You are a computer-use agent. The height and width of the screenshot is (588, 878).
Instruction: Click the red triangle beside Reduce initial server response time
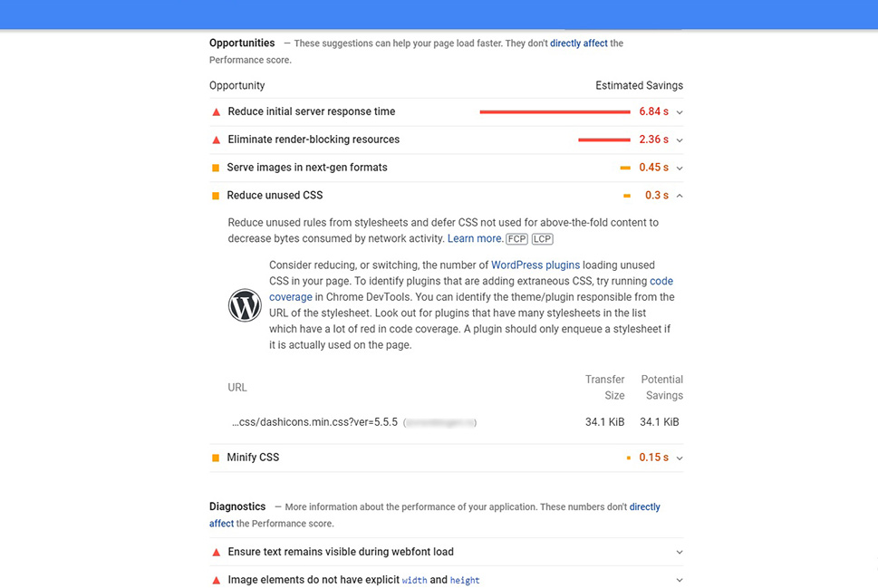[217, 112]
